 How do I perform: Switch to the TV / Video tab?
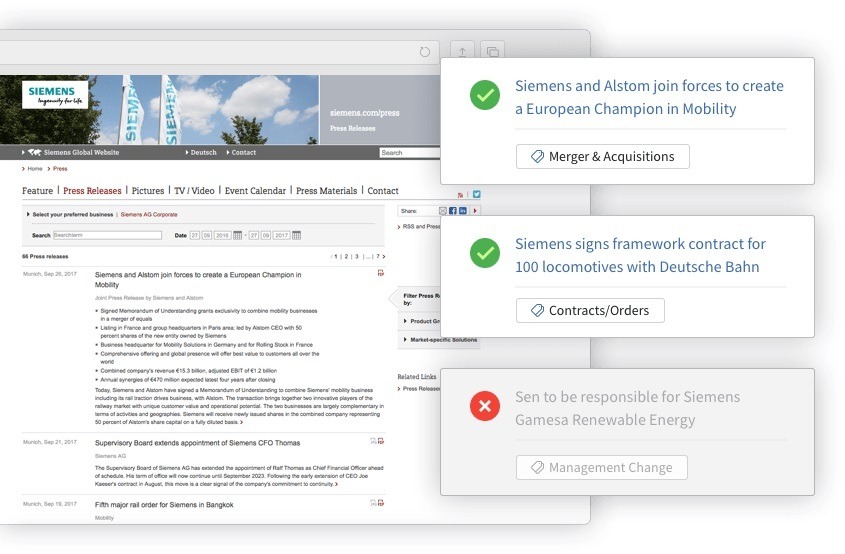194,191
